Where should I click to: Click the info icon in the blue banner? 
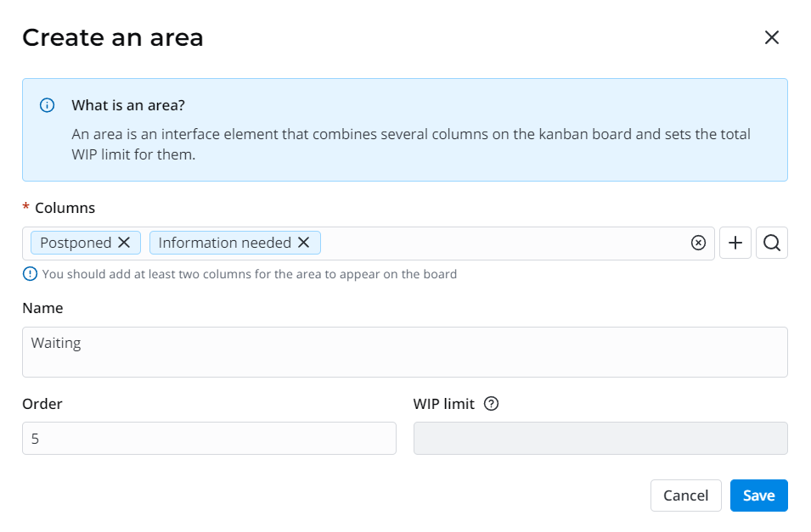pos(48,106)
